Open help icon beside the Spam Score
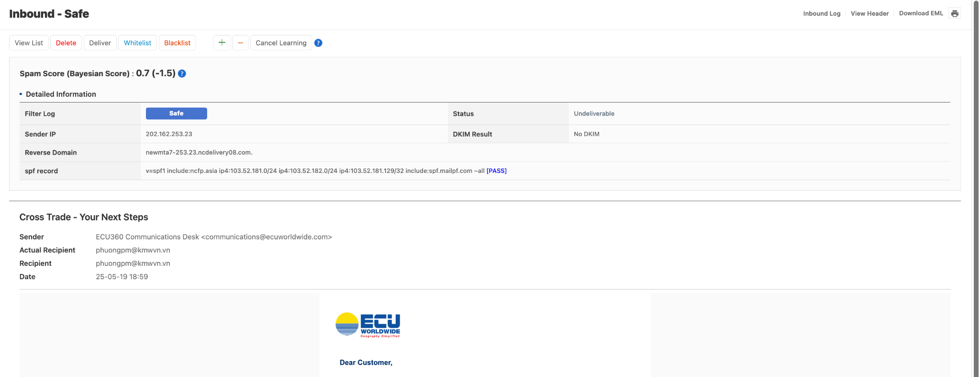 tap(182, 73)
